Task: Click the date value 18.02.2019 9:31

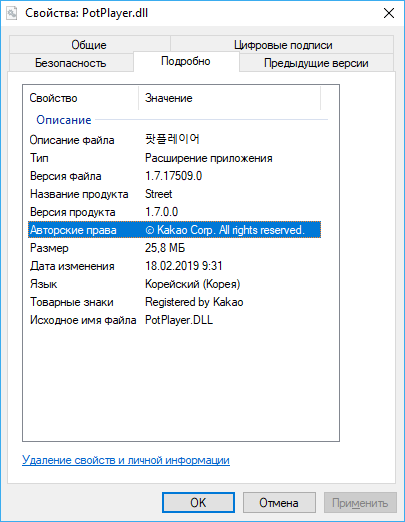Action: [x=184, y=266]
